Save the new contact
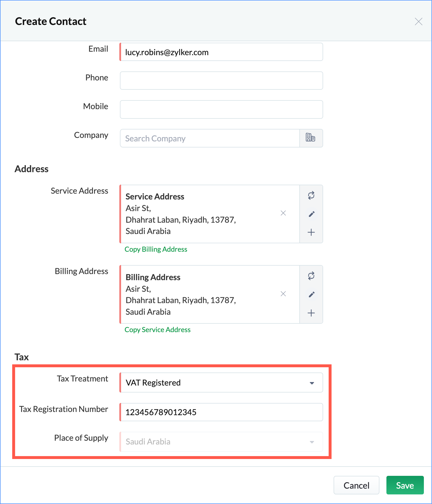The image size is (432, 504). click(405, 485)
